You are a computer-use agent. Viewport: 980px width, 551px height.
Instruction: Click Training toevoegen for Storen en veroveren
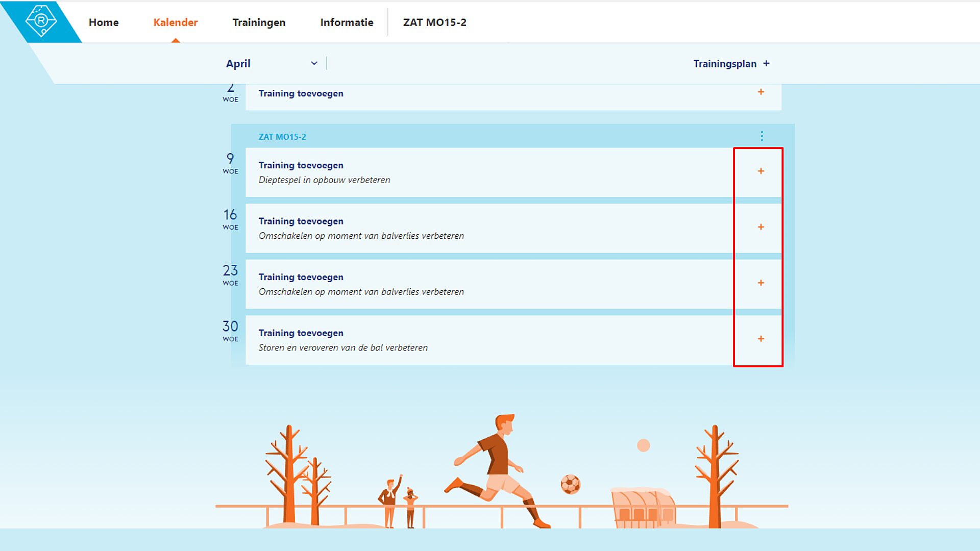coord(301,333)
